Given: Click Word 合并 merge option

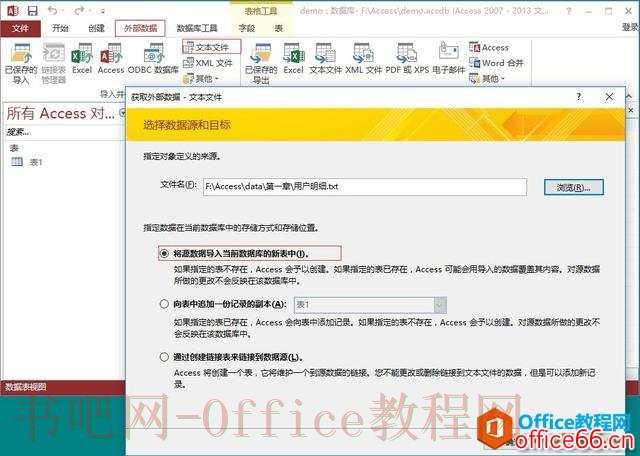Looking at the screenshot, I should click(496, 63).
